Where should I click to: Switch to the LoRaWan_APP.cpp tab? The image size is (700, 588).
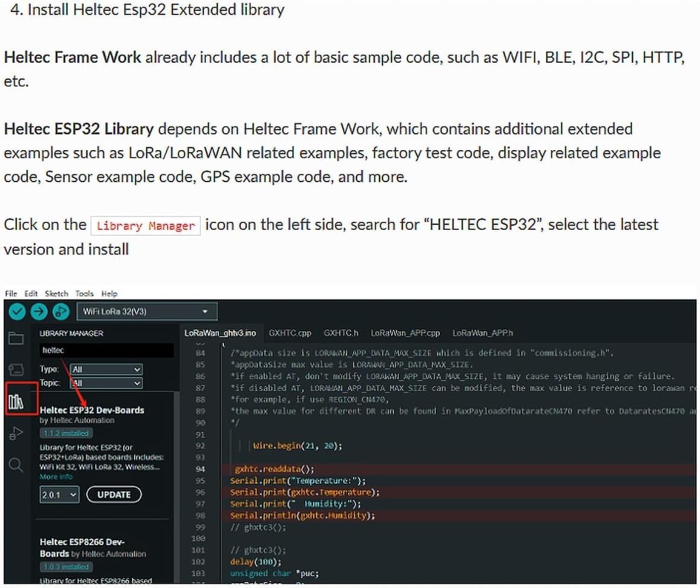tap(405, 334)
